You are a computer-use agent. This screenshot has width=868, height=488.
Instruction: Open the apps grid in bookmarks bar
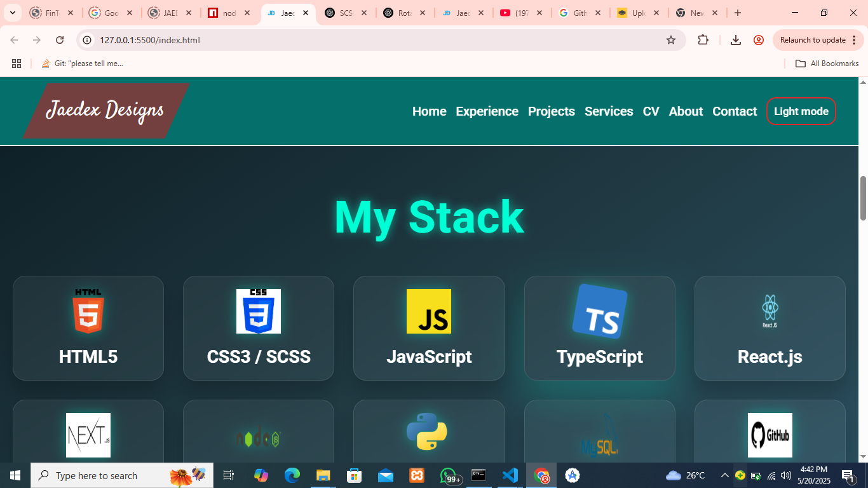(17, 64)
